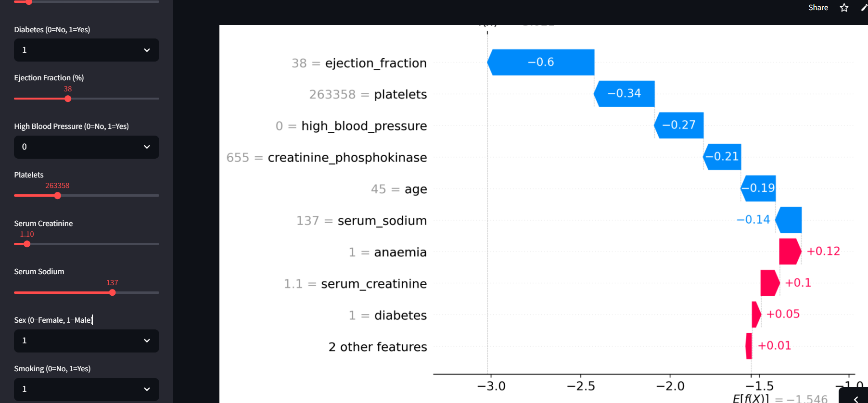Click the red anaemia +0.12 bar
This screenshot has height=403, width=868.
[x=790, y=251]
